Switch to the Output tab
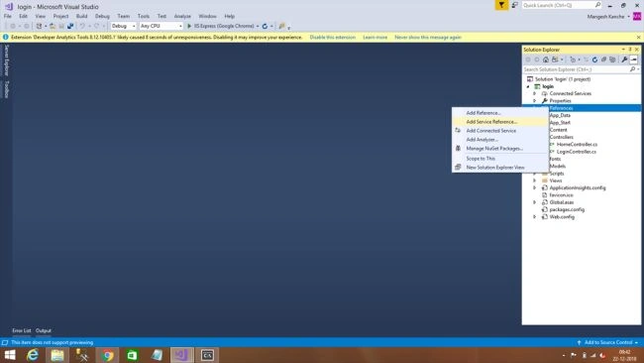This screenshot has height=363, width=644. (44, 330)
